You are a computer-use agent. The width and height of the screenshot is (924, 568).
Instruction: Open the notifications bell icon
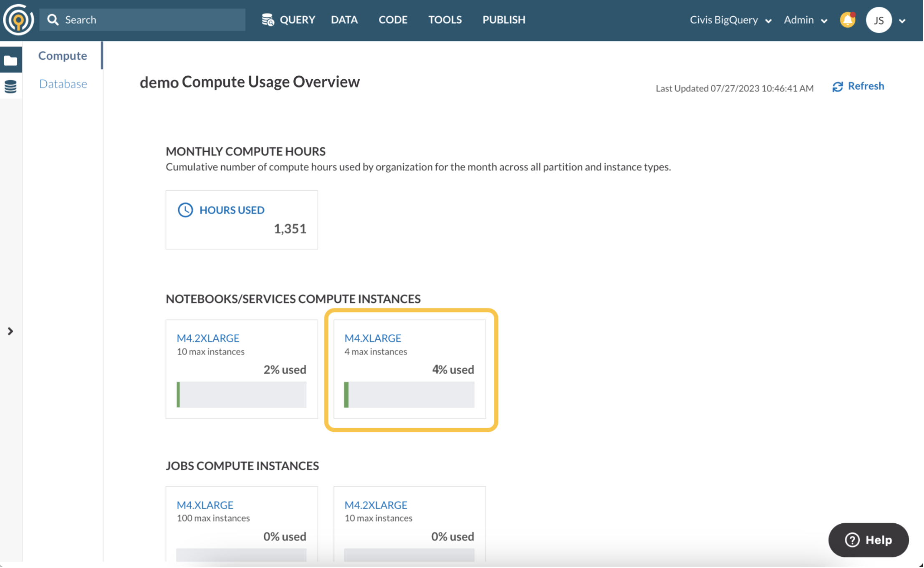(848, 20)
